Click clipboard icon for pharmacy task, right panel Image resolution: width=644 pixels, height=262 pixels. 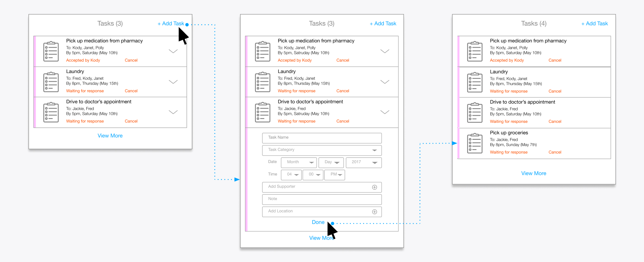coord(475,52)
